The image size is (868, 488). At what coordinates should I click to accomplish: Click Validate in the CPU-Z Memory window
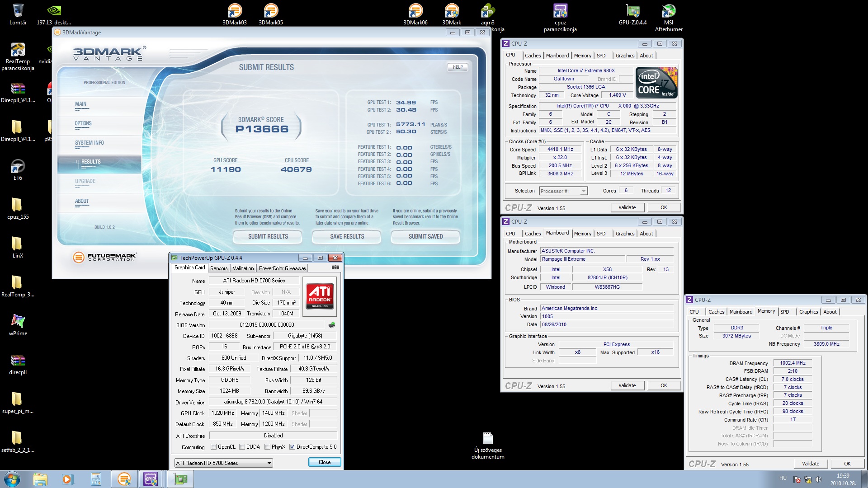[x=810, y=464]
